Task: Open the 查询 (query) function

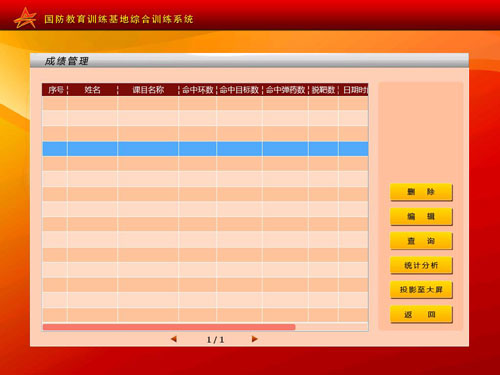Action: (421, 241)
